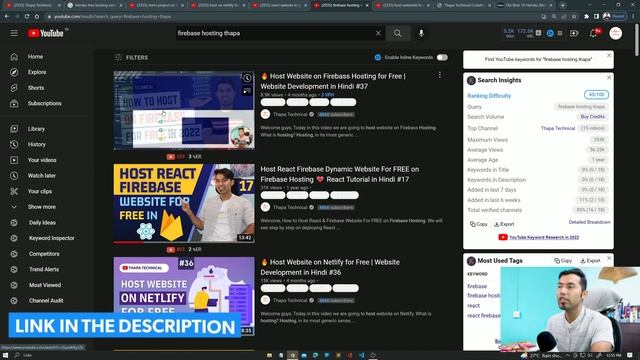Close the Find YouTube keywords banner

coord(609,56)
